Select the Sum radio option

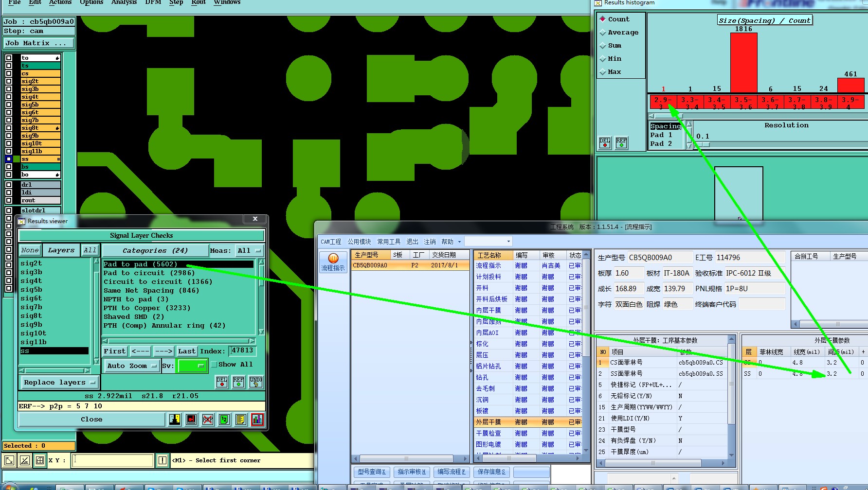coord(603,45)
